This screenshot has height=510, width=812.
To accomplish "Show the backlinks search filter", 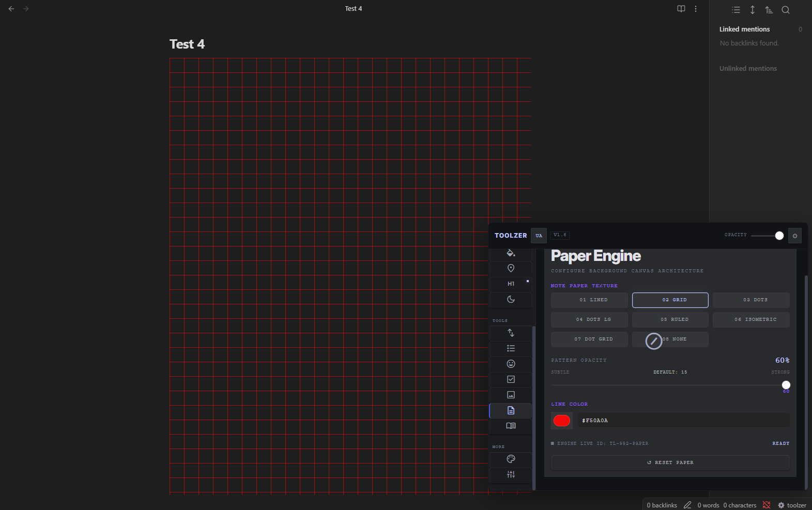I will click(786, 10).
